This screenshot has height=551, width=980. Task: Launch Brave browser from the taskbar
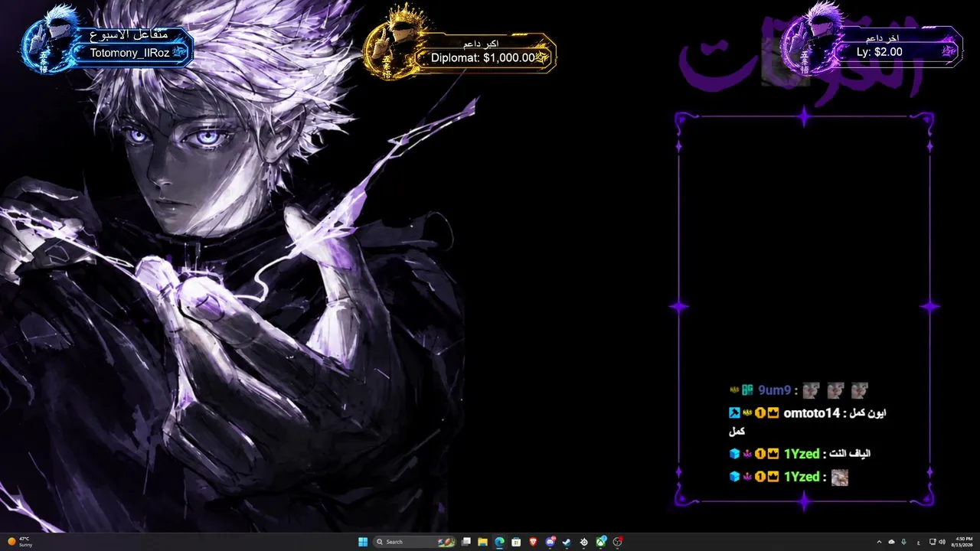click(x=533, y=542)
